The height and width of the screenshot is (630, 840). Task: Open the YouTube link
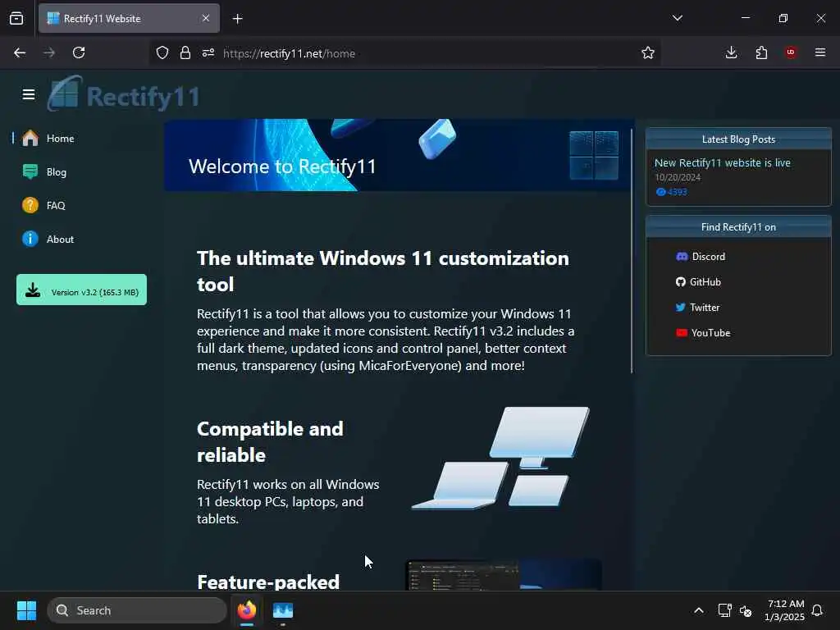coord(703,333)
